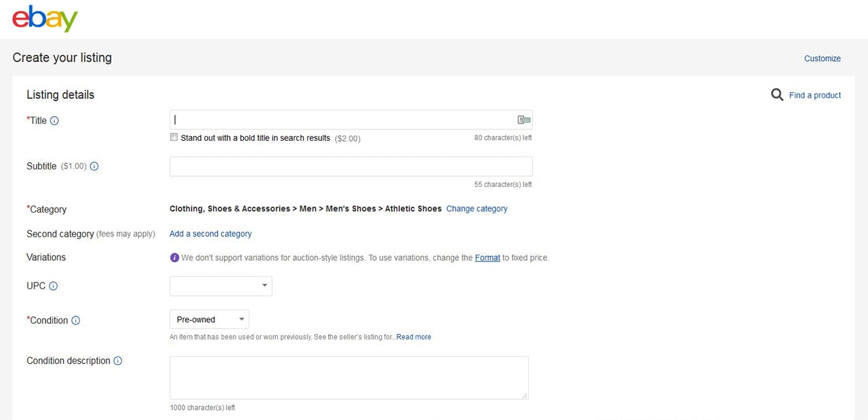Click the Listing details heading
This screenshot has width=868, height=420.
(x=60, y=95)
